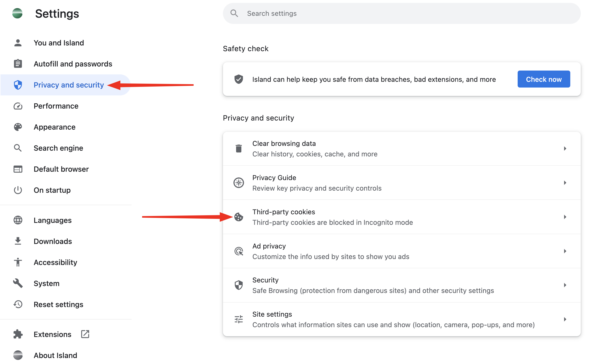The width and height of the screenshot is (593, 364).
Task: Open 'Clear history, cookies, cache, and more' row
Action: [402, 149]
